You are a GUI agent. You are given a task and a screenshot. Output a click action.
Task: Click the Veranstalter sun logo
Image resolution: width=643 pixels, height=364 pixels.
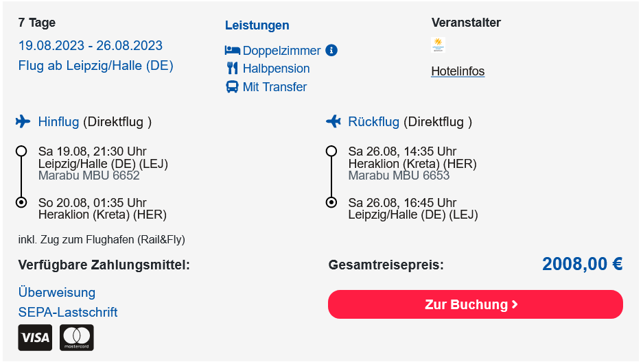pos(438,45)
